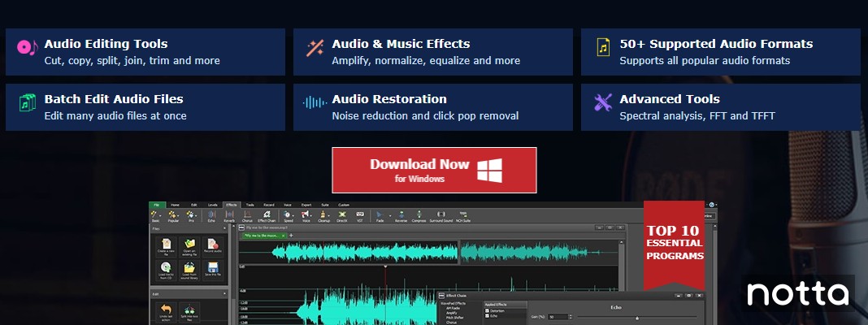Click the Download Now for Windows button
The height and width of the screenshot is (325, 868).
click(x=434, y=170)
